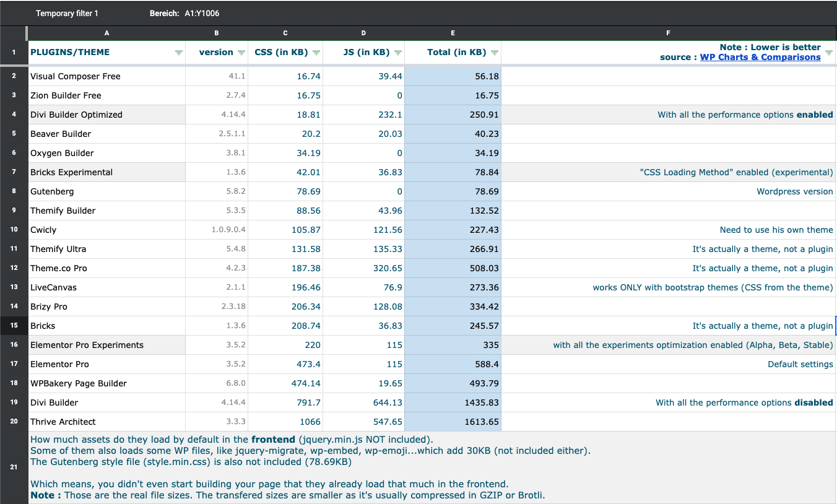The height and width of the screenshot is (504, 837).
Task: Open the filter icon in the Note column
Action: [829, 53]
